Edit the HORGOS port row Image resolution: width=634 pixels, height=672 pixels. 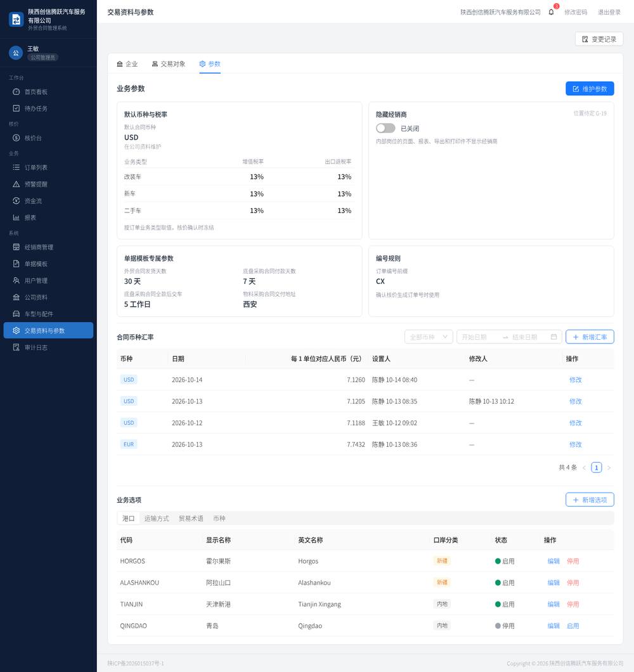coord(553,561)
